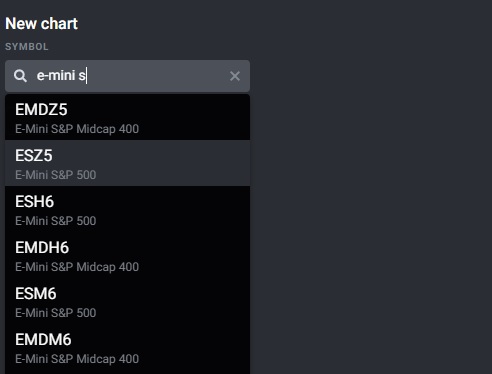Screen dimensions: 492x374
Task: Clear the symbol search with the X icon
Action: click(235, 76)
